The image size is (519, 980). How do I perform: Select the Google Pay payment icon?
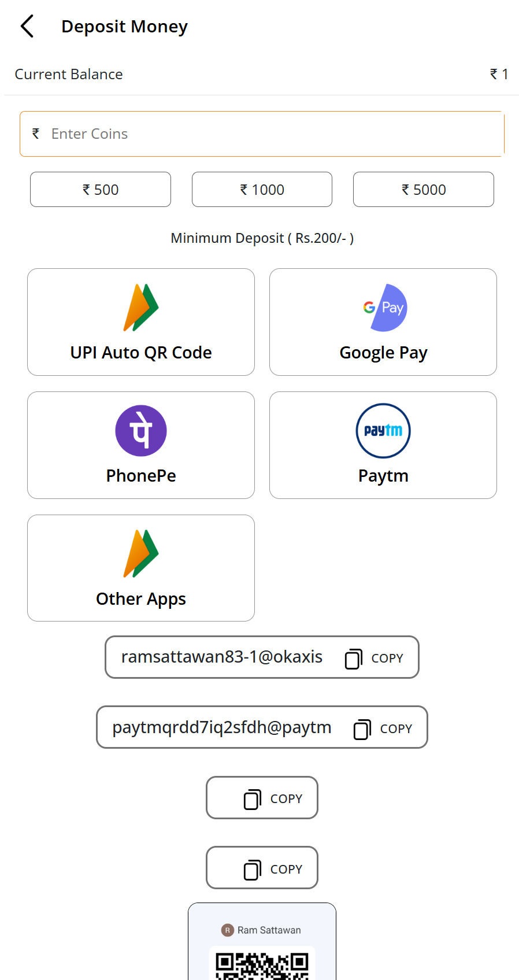[383, 308]
